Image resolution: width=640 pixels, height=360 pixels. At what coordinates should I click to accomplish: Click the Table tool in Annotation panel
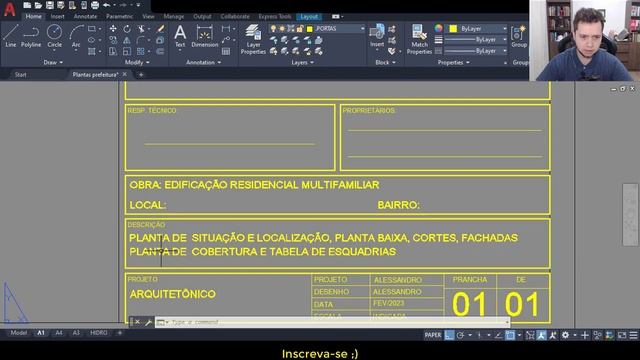(226, 51)
